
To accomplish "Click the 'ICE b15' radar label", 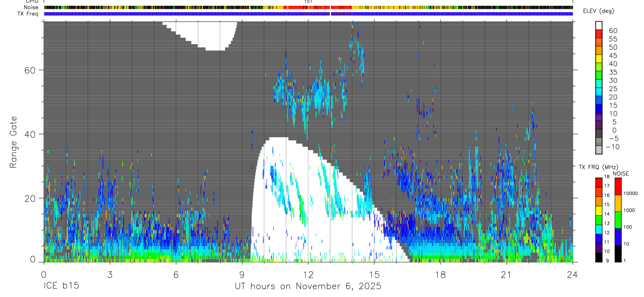I will (x=61, y=287).
